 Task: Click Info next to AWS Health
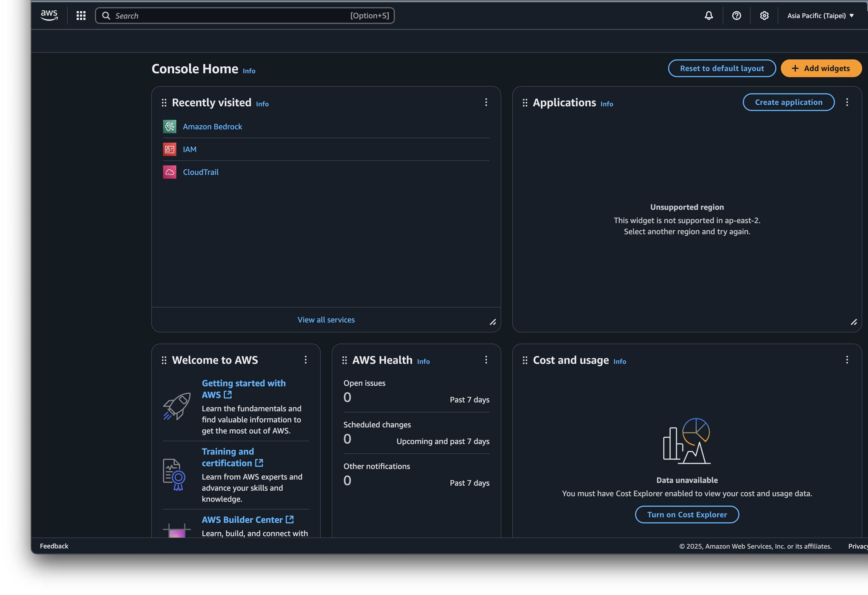pyautogui.click(x=423, y=362)
